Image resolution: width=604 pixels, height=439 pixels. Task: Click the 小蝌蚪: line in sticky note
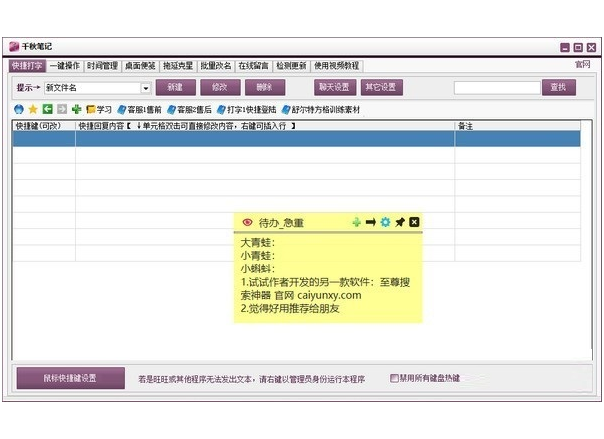coord(258,269)
